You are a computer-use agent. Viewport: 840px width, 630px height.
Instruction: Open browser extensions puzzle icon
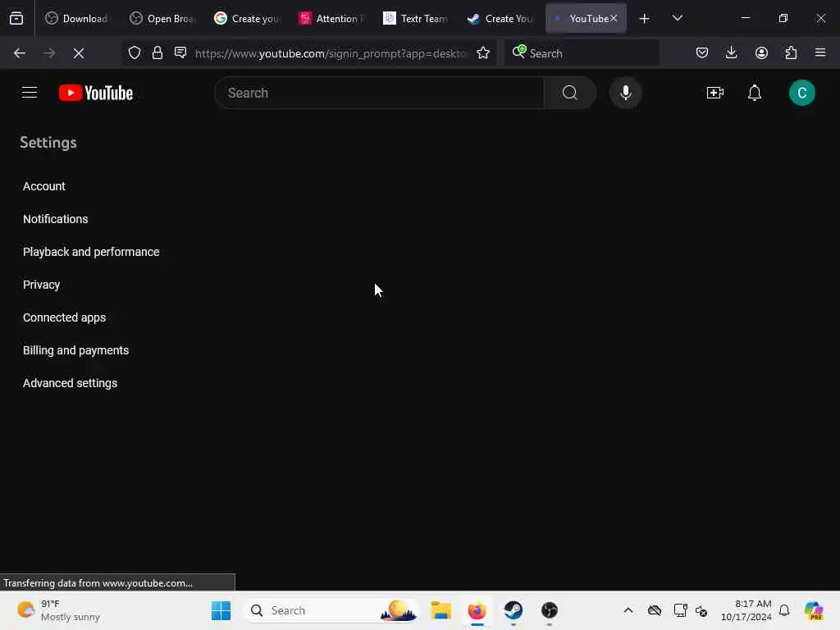(x=791, y=53)
